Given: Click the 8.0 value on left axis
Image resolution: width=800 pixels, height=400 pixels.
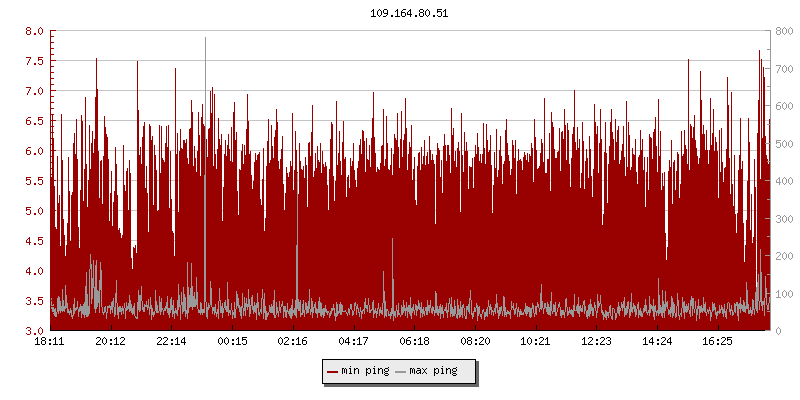Looking at the screenshot, I should click(x=34, y=31).
